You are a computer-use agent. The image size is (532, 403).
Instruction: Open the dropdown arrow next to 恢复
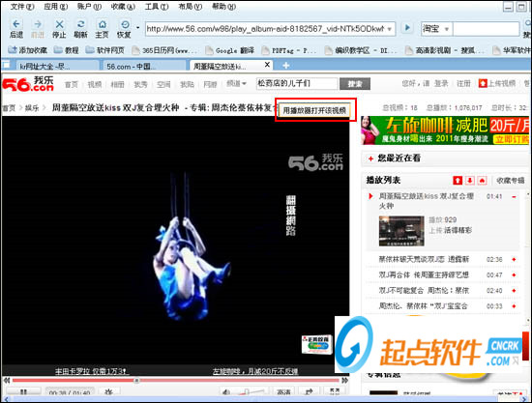pyautogui.click(x=137, y=27)
